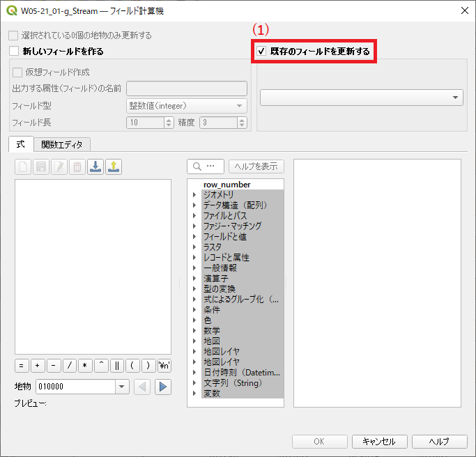Insert the multiply operator

point(85,365)
